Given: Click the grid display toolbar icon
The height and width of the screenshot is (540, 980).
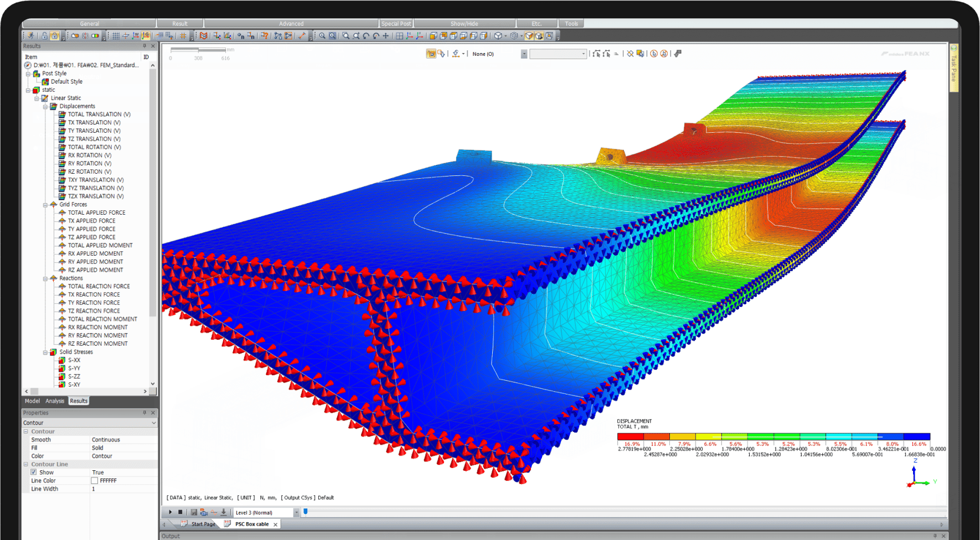Looking at the screenshot, I should tap(116, 36).
